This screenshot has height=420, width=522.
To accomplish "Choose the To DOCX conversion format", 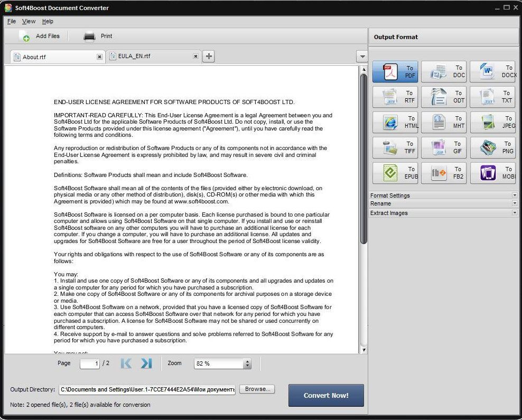I will point(493,71).
